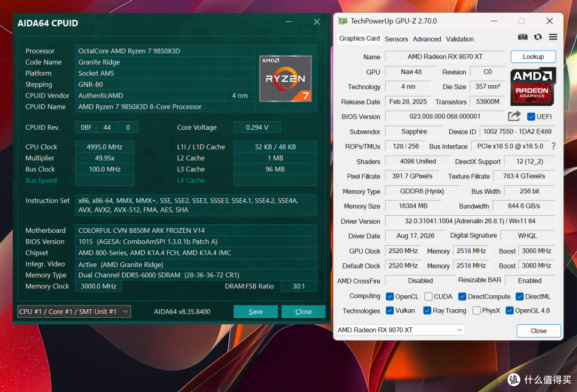Click the Bus Interface question mark
Viewport: 577px width, 392px height.
pos(553,146)
